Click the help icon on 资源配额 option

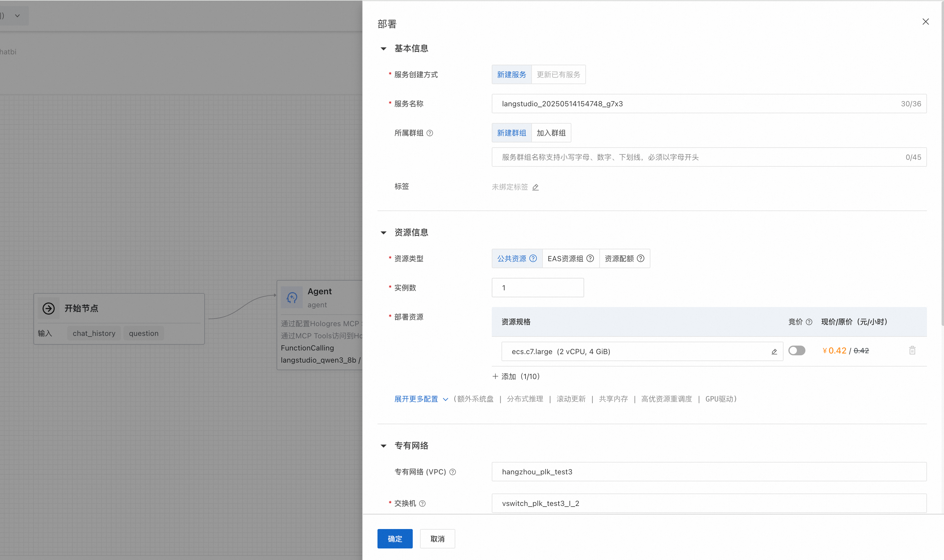(641, 258)
